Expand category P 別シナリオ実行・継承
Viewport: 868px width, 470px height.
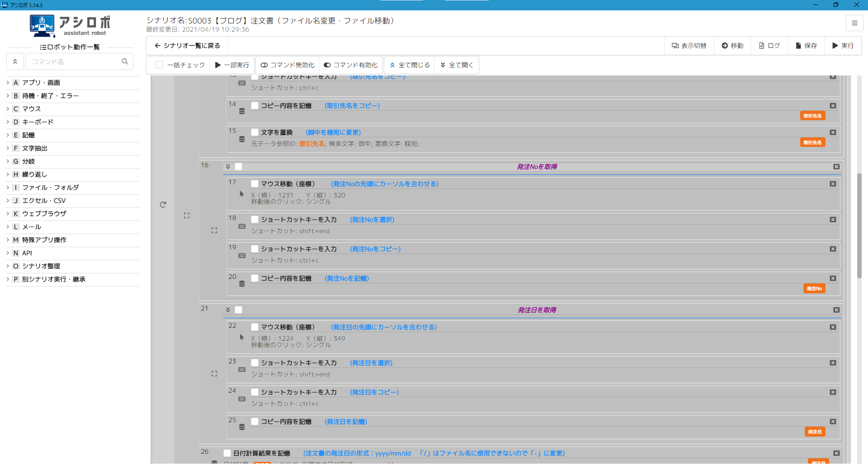pos(73,279)
